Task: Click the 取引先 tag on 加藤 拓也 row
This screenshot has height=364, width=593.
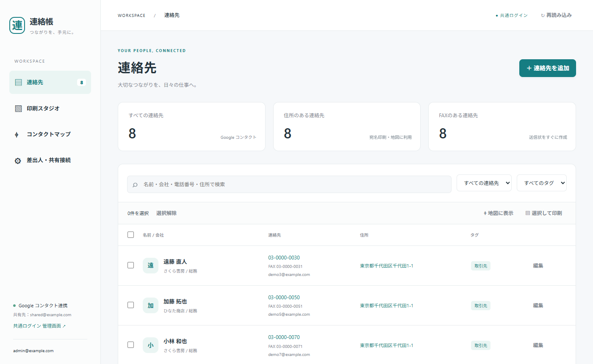Action: click(x=481, y=306)
